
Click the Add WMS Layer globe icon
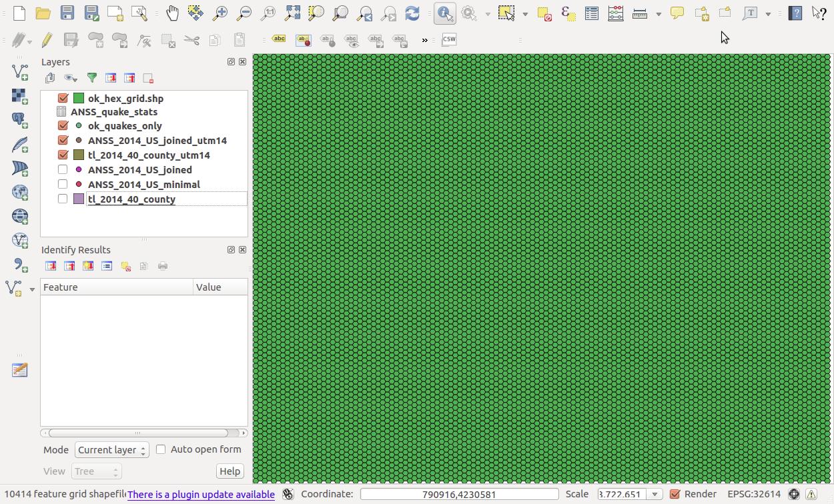click(19, 192)
